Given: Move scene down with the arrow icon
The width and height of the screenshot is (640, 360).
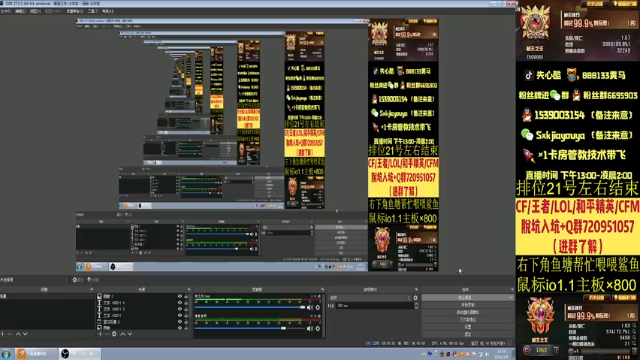Looking at the screenshot, I should point(25,334).
